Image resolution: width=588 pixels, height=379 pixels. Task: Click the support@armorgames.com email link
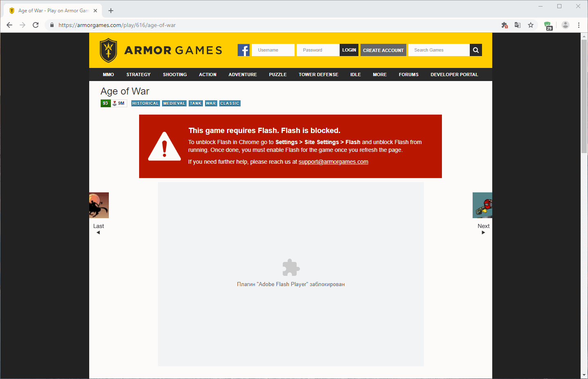333,162
